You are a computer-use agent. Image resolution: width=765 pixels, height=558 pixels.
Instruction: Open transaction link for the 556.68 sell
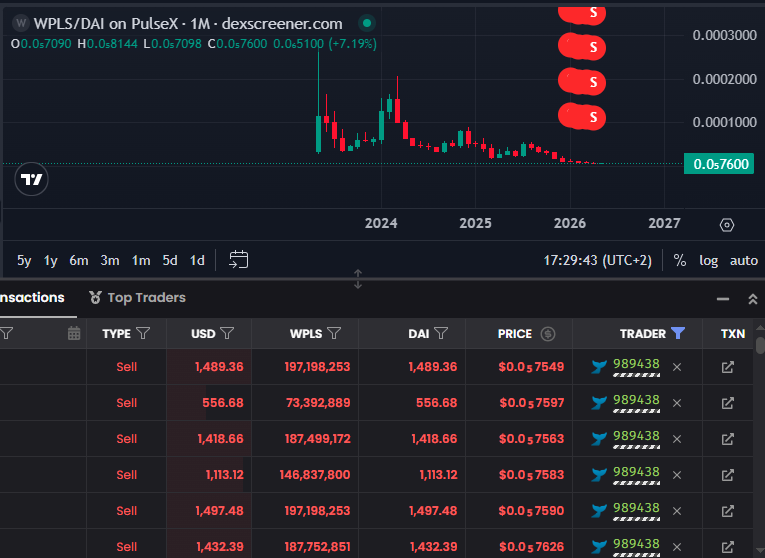[727, 403]
